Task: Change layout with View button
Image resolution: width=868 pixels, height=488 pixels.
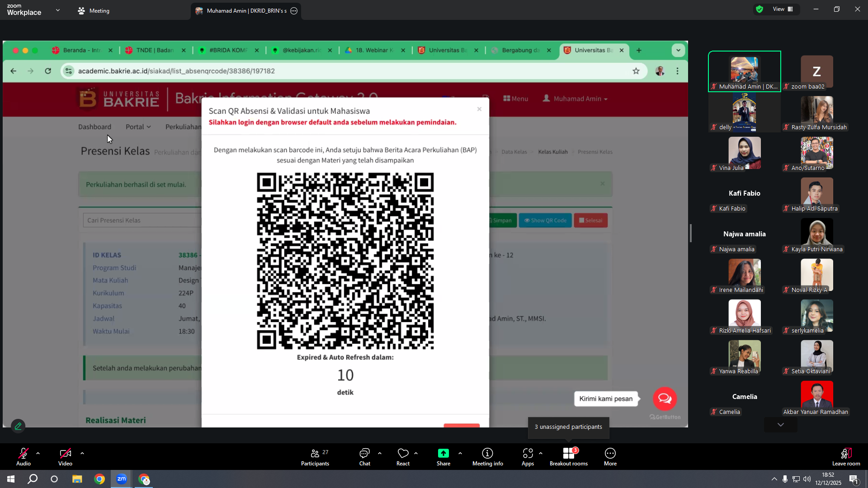Action: [x=783, y=9]
